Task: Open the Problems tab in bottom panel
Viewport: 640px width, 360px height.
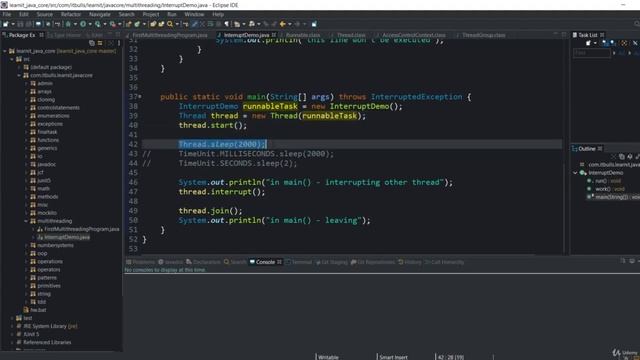Action: tap(140, 262)
